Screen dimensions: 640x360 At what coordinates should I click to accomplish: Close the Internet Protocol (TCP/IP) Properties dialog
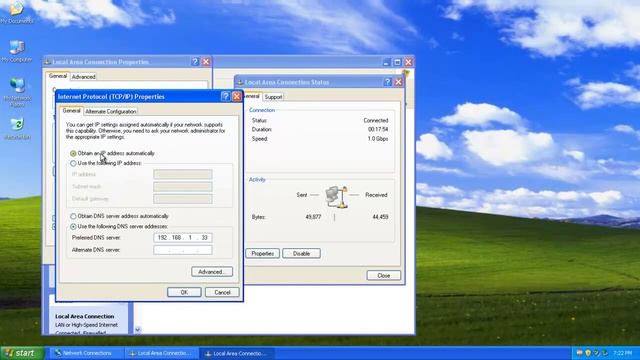coord(236,96)
